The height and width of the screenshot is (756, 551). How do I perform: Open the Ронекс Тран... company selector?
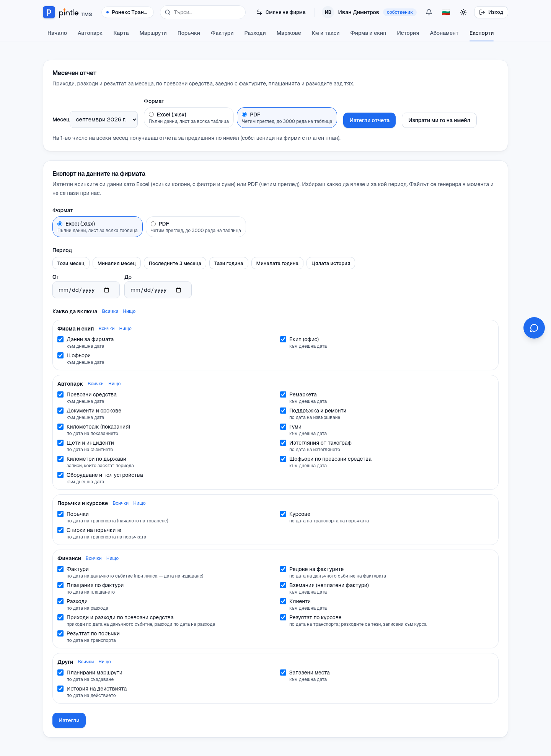[127, 12]
